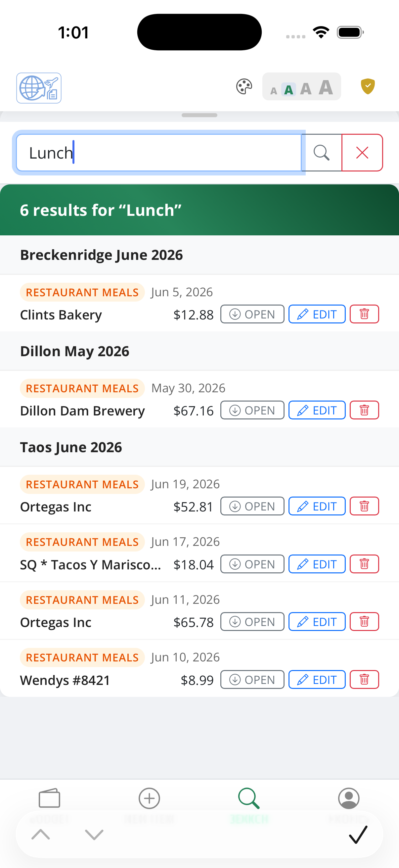This screenshot has width=399, height=868.
Task: Tap the sheet drag handle bar
Action: point(199,115)
